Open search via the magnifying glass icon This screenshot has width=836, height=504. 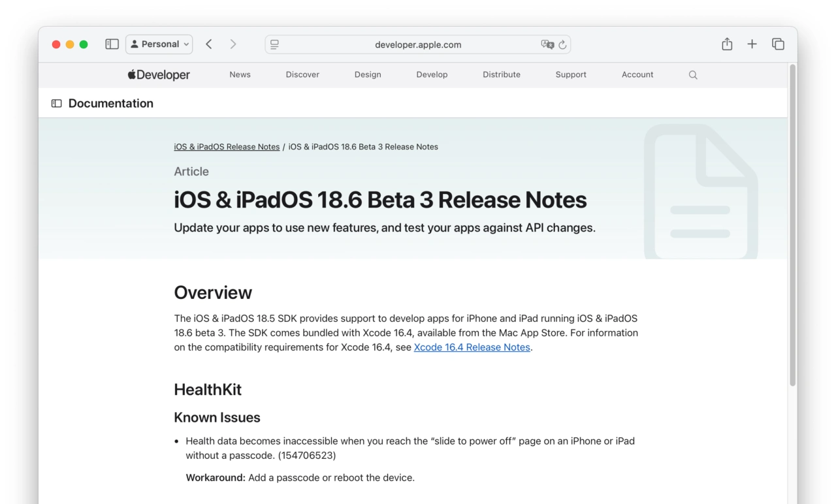pyautogui.click(x=692, y=74)
